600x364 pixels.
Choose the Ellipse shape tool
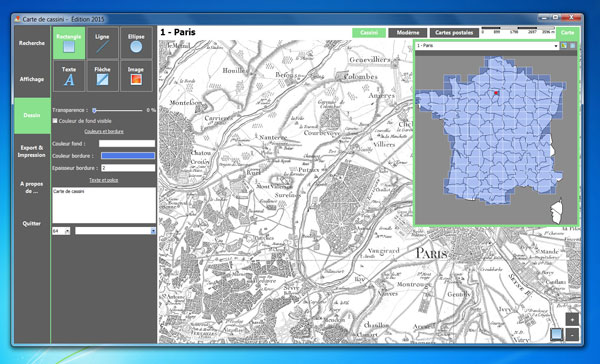[x=136, y=43]
